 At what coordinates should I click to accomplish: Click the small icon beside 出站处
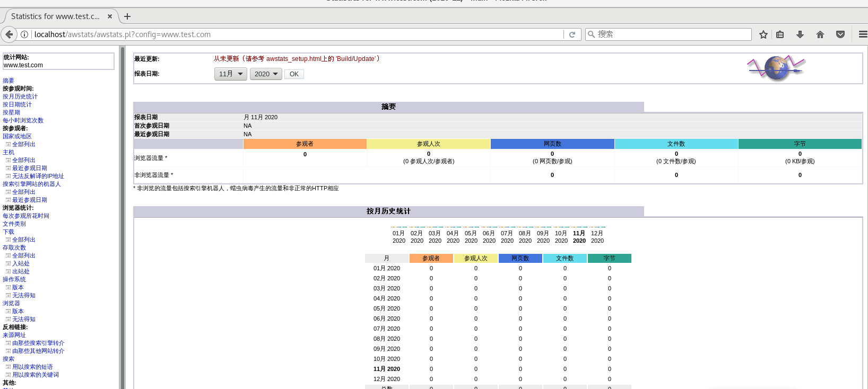(8, 271)
